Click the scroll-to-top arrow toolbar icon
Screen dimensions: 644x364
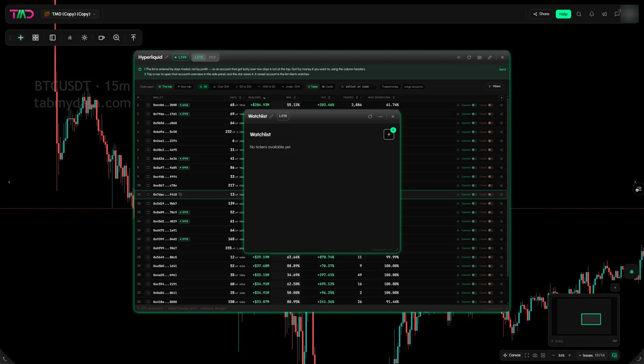tap(133, 37)
